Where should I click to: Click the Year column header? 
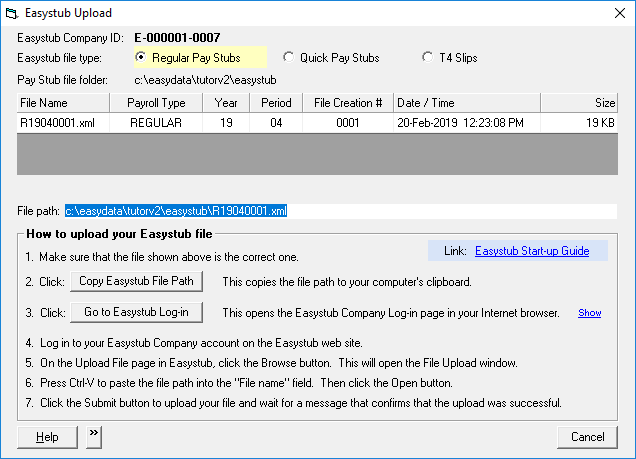coord(226,103)
